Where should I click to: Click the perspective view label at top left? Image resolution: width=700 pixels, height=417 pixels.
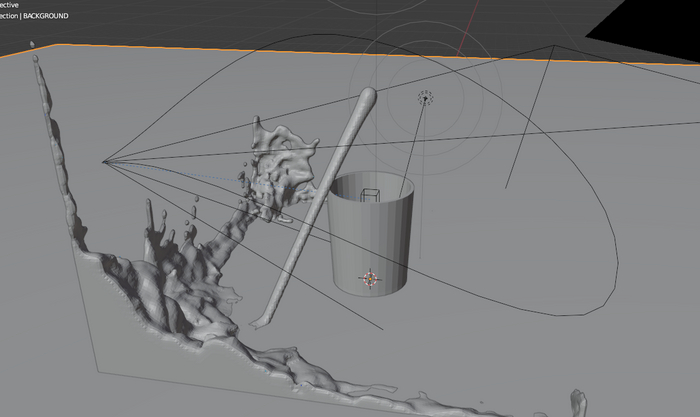pyautogui.click(x=10, y=5)
